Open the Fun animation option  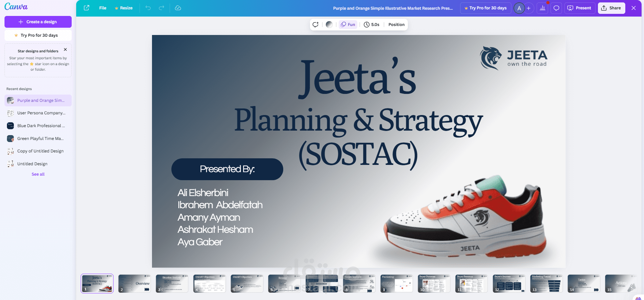348,25
